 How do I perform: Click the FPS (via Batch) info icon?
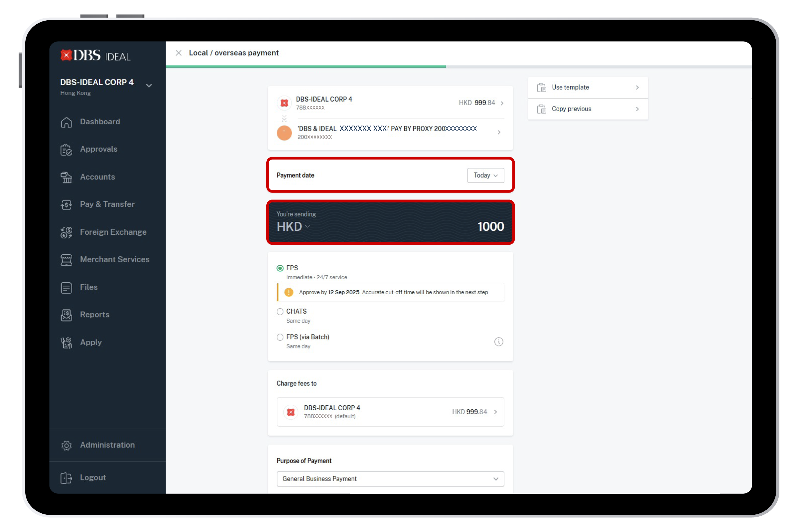coord(498,342)
